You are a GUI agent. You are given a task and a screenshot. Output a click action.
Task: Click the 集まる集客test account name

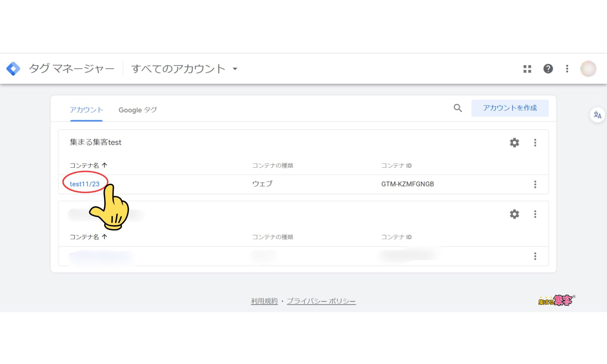click(95, 142)
